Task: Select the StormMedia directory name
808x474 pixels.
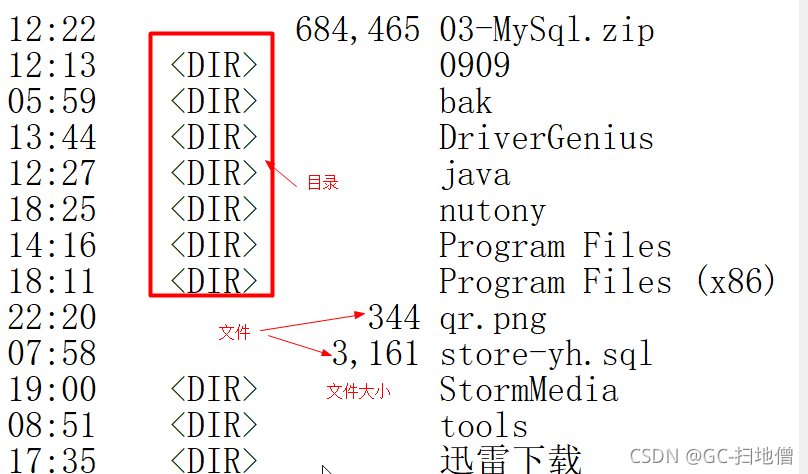Action: (x=528, y=390)
